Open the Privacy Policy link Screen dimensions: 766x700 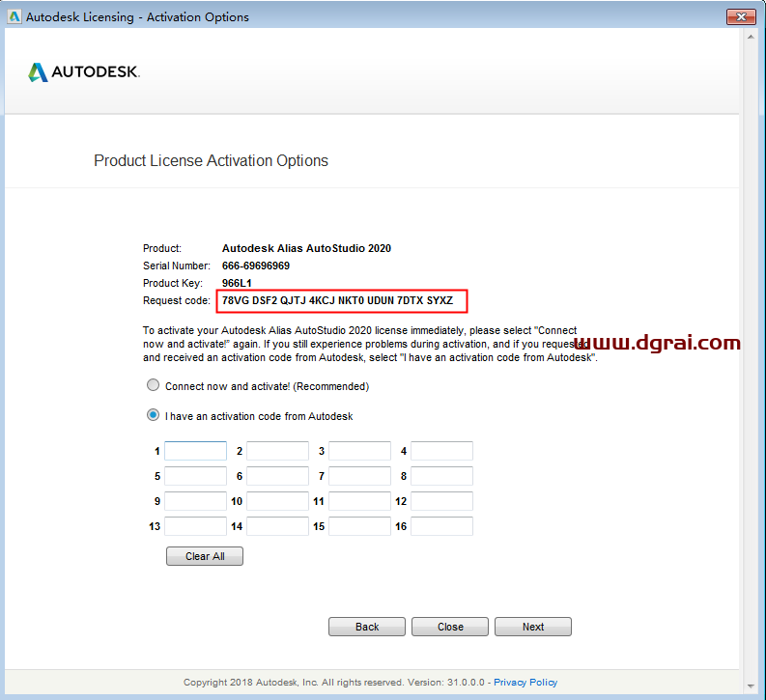click(x=525, y=682)
